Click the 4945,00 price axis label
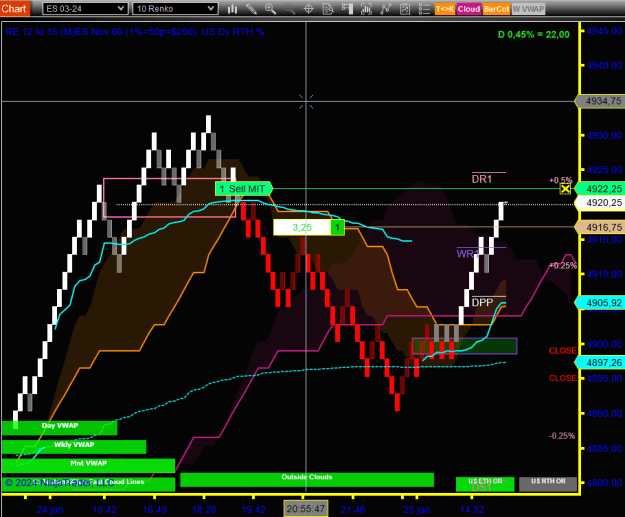Viewport: 625px width, 517px height. tap(604, 31)
